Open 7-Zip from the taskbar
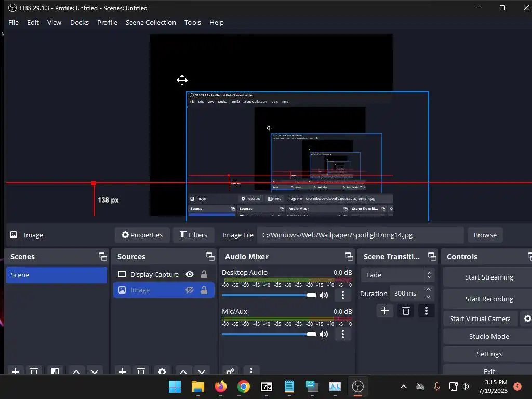 [x=267, y=387]
